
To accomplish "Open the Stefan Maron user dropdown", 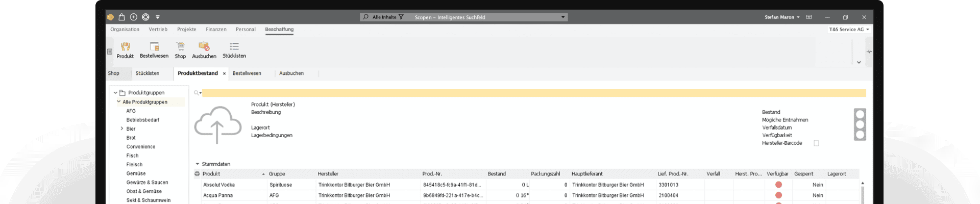I will [x=782, y=17].
